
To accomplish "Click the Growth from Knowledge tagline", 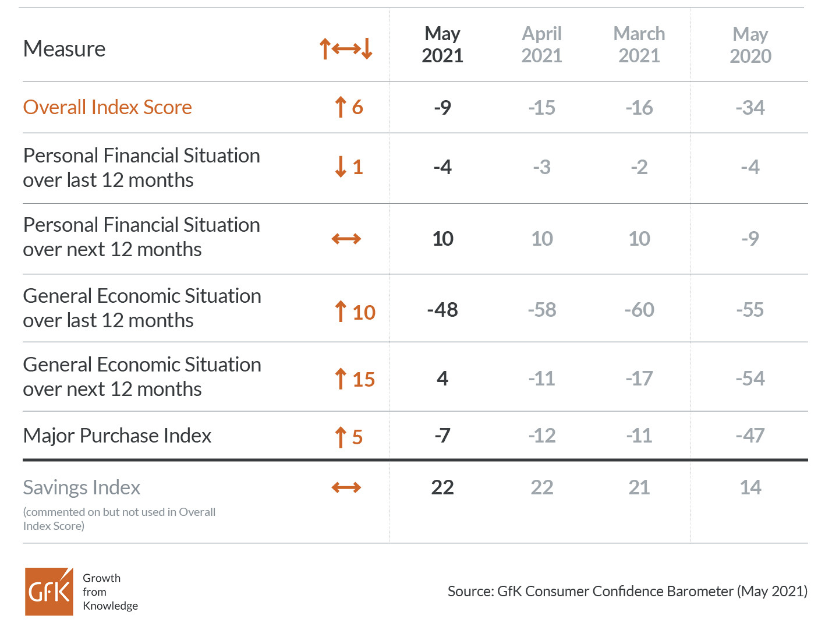I will (109, 592).
